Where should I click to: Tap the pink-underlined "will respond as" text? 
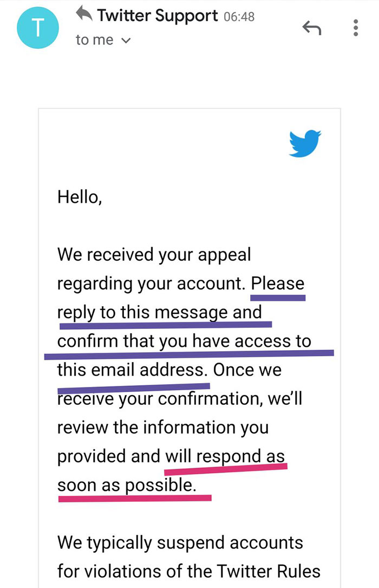(225, 456)
